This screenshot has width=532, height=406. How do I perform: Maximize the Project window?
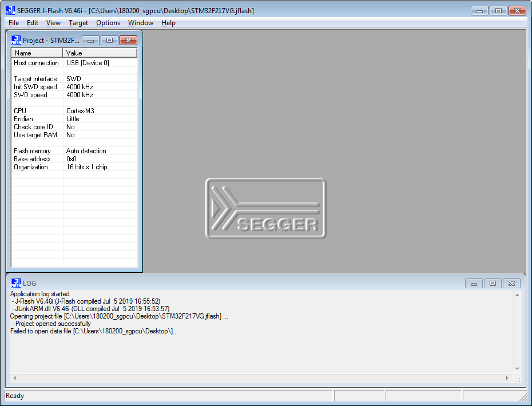(109, 41)
